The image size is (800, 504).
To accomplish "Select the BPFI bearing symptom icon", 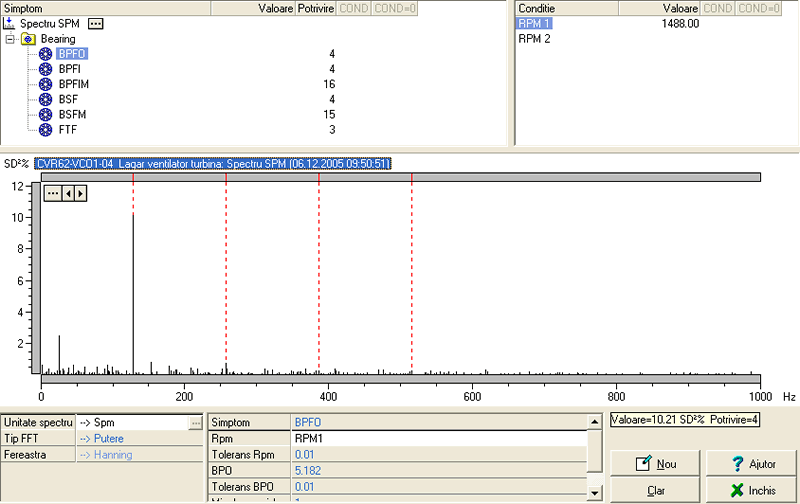I will pos(45,69).
